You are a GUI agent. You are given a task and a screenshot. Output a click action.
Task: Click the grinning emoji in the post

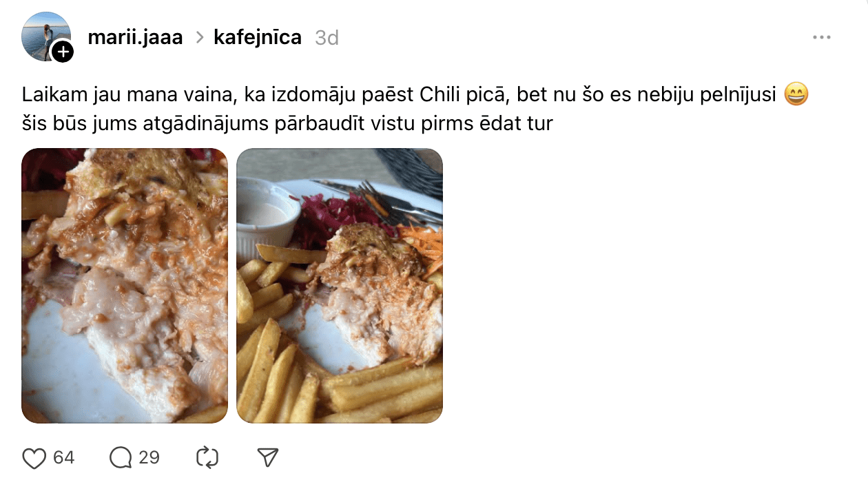797,94
